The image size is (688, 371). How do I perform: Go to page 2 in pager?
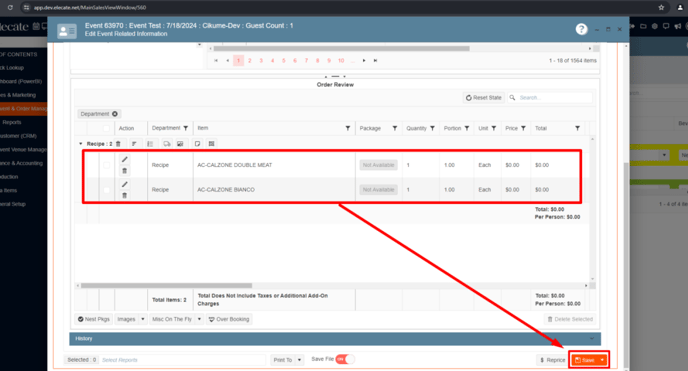(250, 61)
